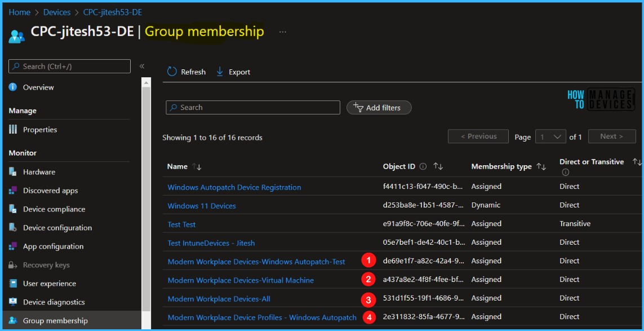Open Modern Workplace Devices-Virtual Machine group
This screenshot has width=644, height=331.
click(241, 280)
